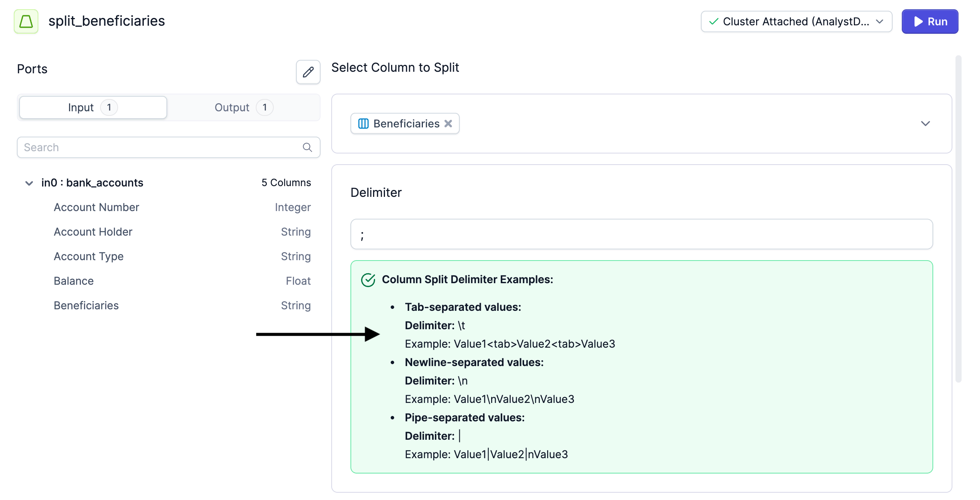Select the Account Number column
980x500 pixels.
[96, 207]
